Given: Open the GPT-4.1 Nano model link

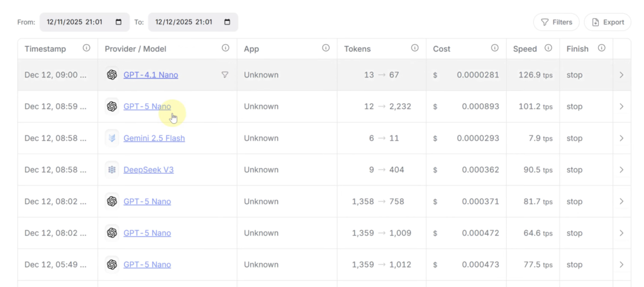Looking at the screenshot, I should (150, 75).
